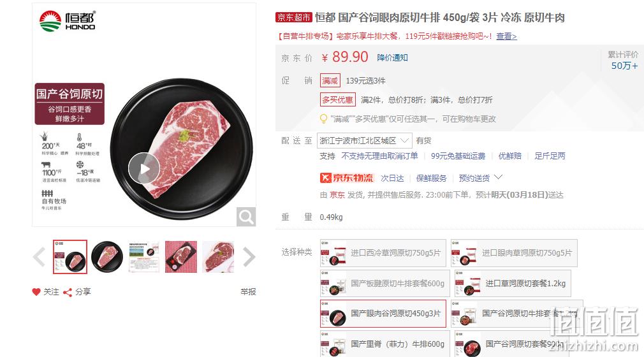644x357 pixels.
Task: Click the 多买优惠 promotion tag
Action: [x=337, y=100]
